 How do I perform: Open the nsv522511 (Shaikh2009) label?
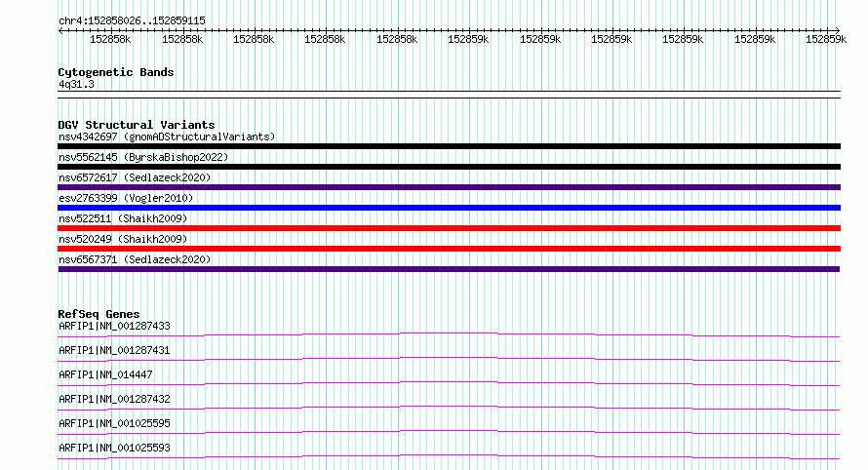[x=123, y=218]
